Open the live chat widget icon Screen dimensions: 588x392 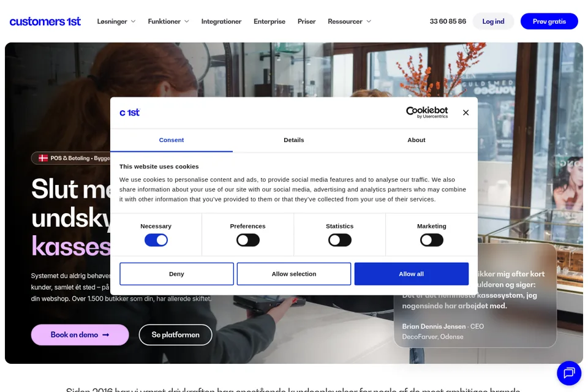coord(569,373)
